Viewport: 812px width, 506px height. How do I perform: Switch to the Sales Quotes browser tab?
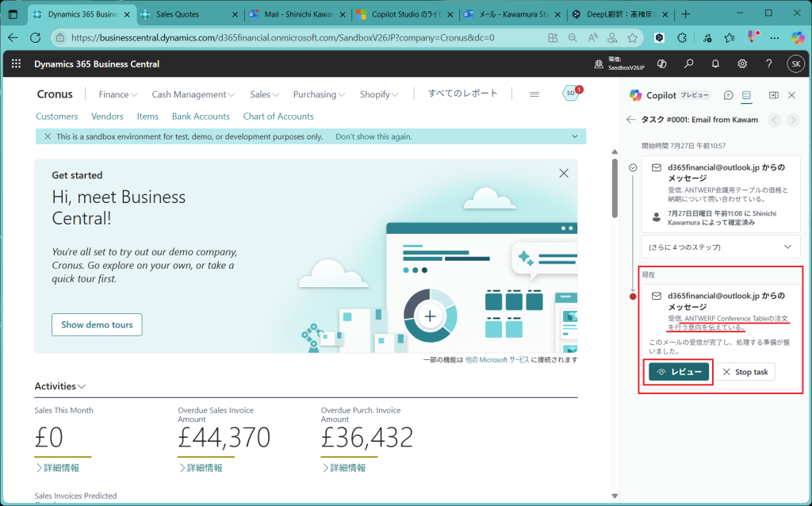[x=190, y=14]
